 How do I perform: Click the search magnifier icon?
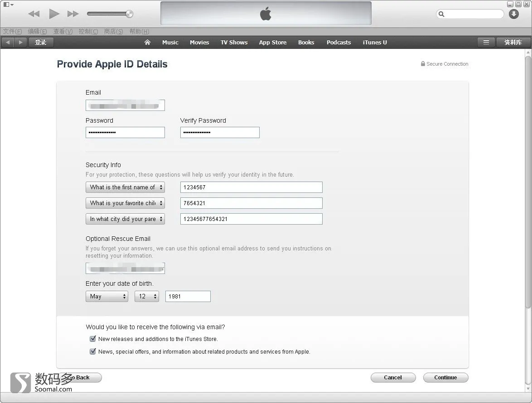click(441, 14)
